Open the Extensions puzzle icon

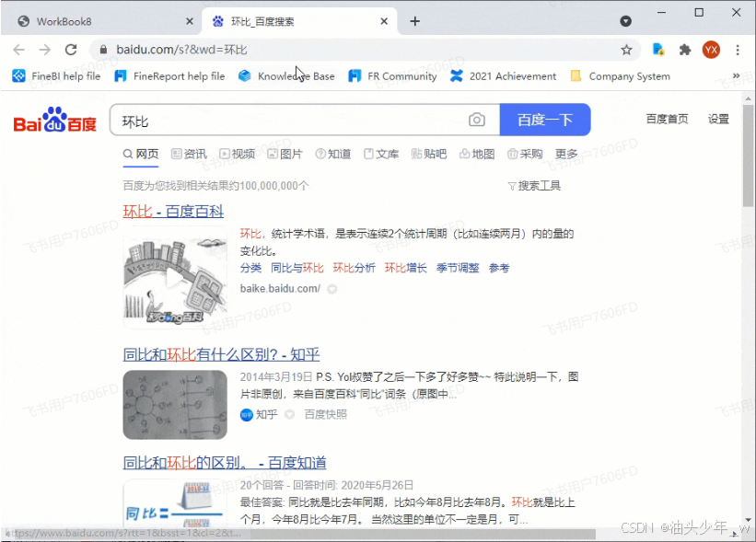point(685,50)
